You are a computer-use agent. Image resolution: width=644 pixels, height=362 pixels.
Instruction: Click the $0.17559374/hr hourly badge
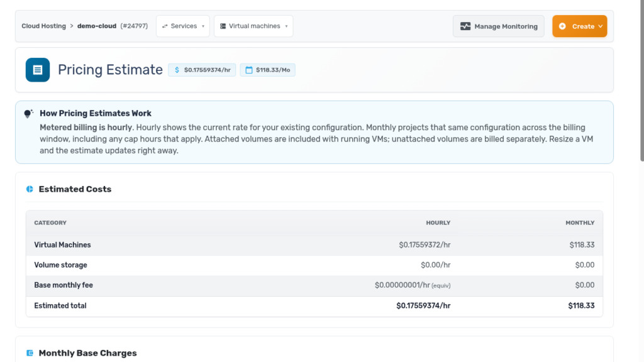click(202, 70)
